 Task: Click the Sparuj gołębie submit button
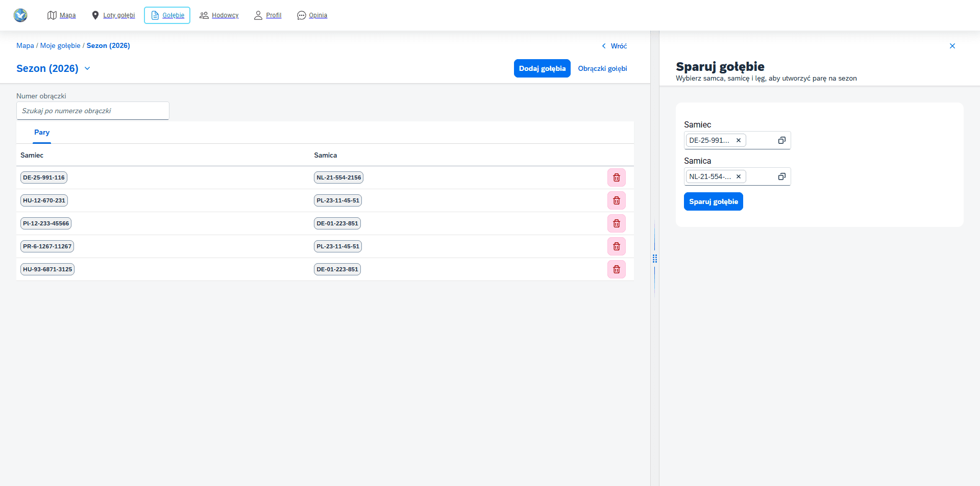(713, 201)
